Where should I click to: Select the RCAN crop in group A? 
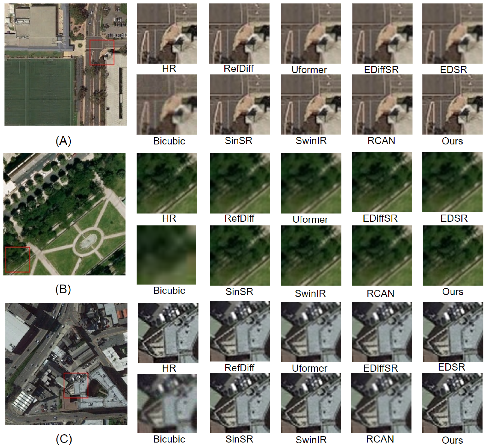382,104
